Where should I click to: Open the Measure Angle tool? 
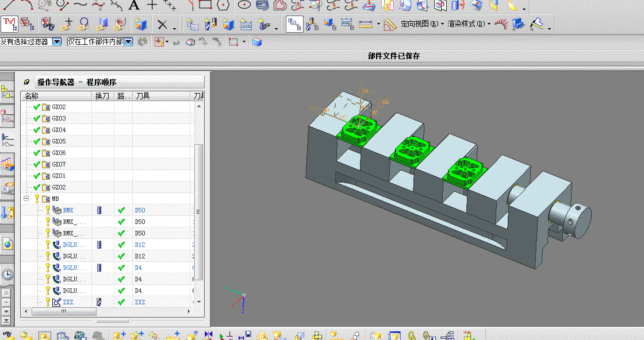(390, 25)
